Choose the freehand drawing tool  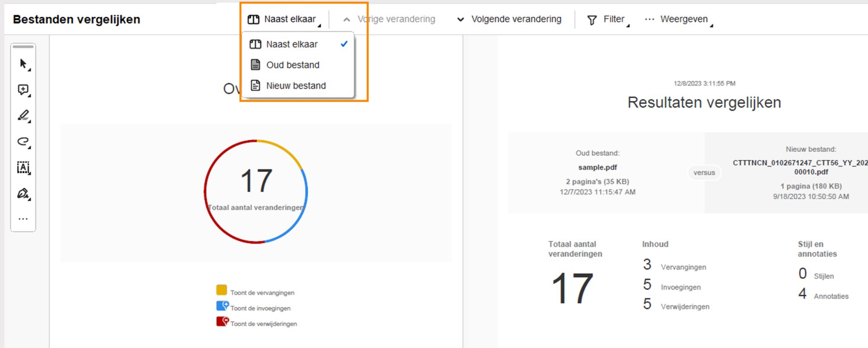pos(23,142)
